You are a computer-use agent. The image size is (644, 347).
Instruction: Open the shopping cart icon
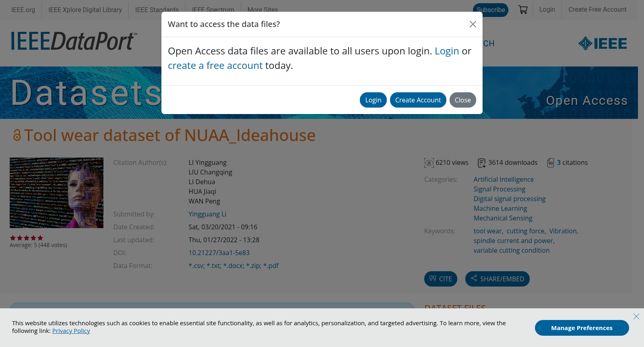tap(523, 10)
